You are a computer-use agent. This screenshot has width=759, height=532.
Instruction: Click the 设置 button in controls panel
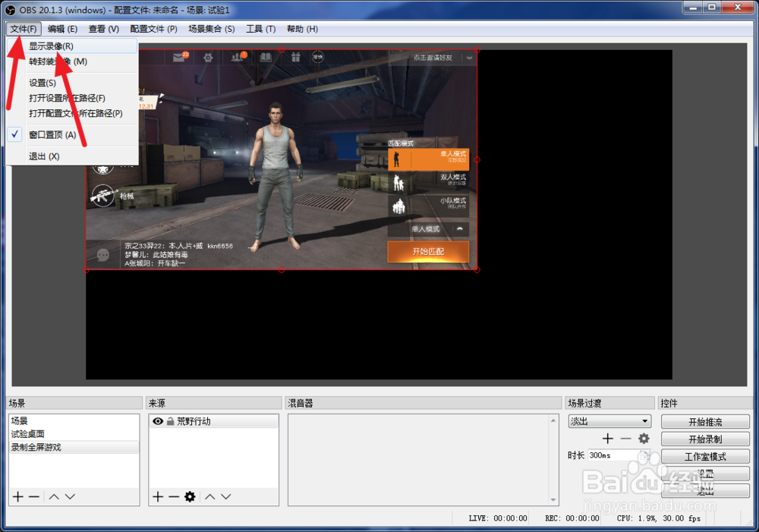click(705, 474)
